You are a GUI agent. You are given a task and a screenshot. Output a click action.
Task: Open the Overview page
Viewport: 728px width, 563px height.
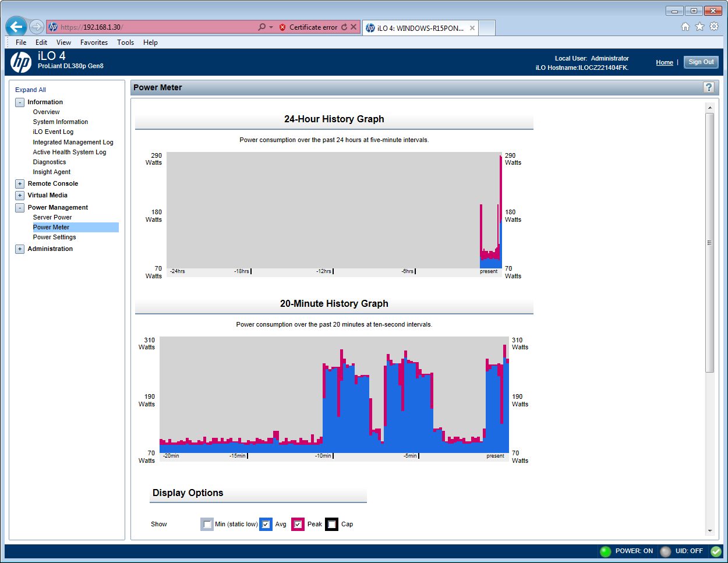pyautogui.click(x=47, y=112)
